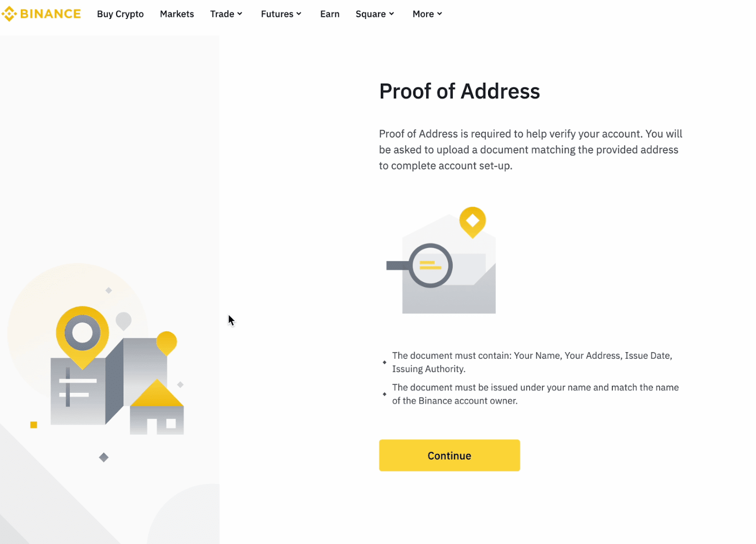Select Earn in the top navigation
The width and height of the screenshot is (756, 544).
tap(330, 14)
